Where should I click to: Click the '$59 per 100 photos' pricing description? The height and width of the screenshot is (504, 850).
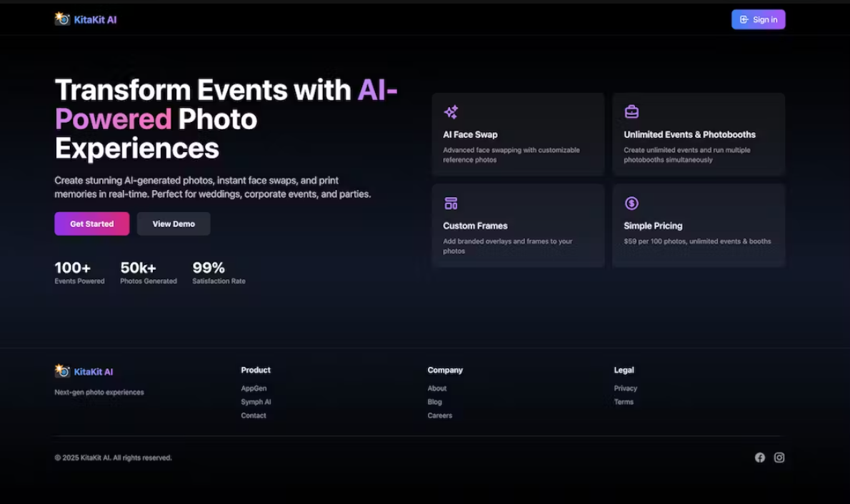tap(697, 241)
